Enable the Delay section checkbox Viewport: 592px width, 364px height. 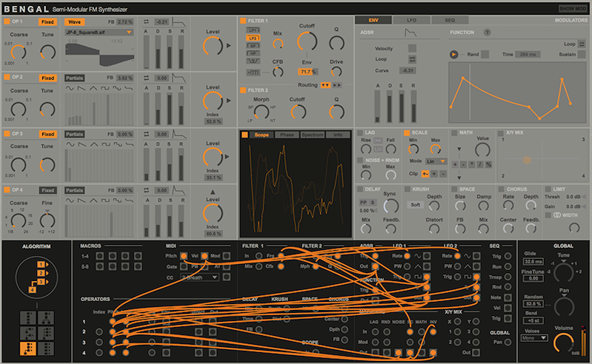tap(360, 189)
